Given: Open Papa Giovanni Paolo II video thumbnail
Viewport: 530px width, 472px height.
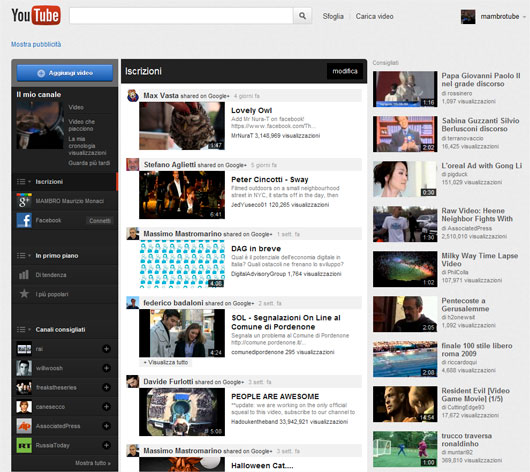Looking at the screenshot, I should pos(405,89).
